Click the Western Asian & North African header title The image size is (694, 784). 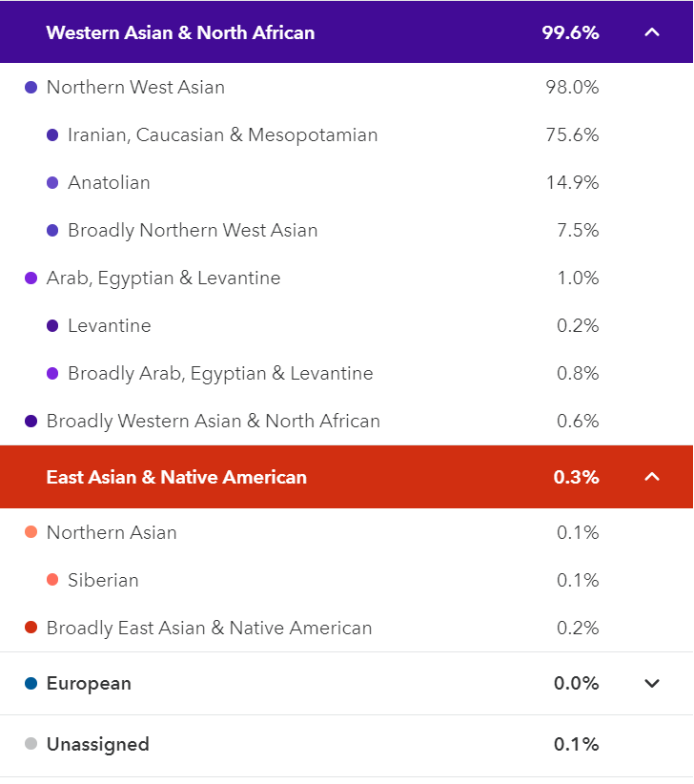coord(180,32)
